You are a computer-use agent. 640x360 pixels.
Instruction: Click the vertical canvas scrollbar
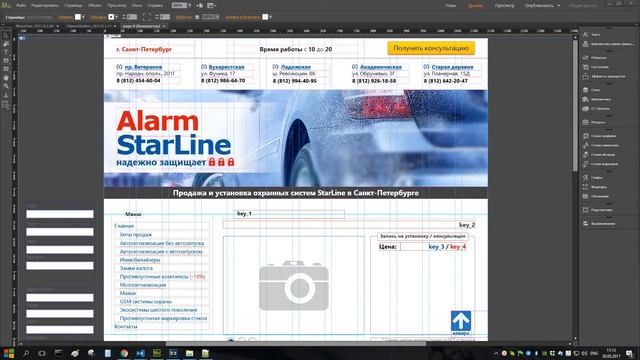pyautogui.click(x=575, y=106)
